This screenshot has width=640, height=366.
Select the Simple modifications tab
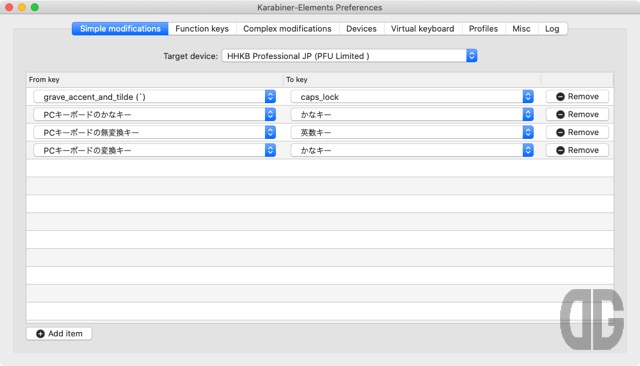tap(120, 29)
